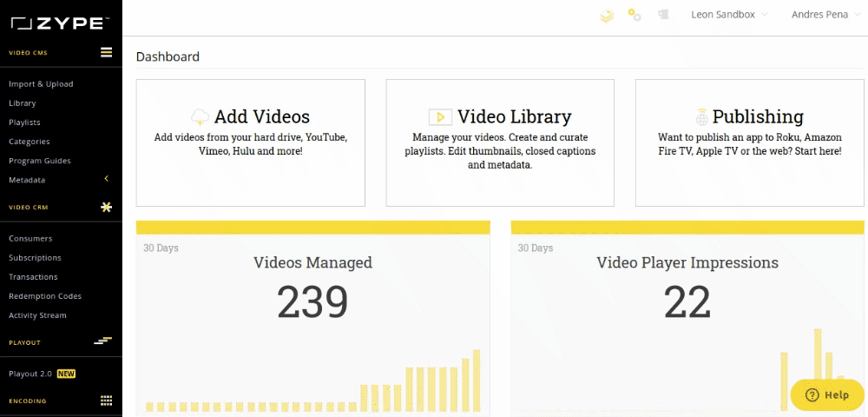
Task: Click the VIDEO CRM section header
Action: click(29, 208)
